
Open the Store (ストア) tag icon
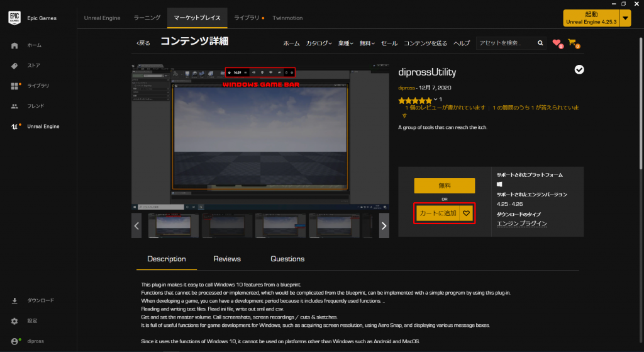click(x=14, y=65)
